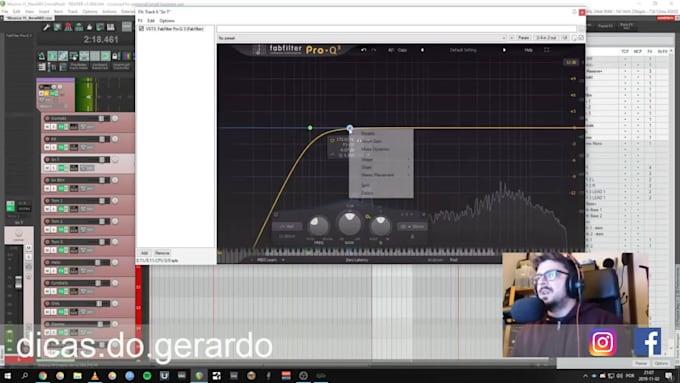Open File Explorer from taskbar
This screenshot has width=680, height=383.
(77, 376)
